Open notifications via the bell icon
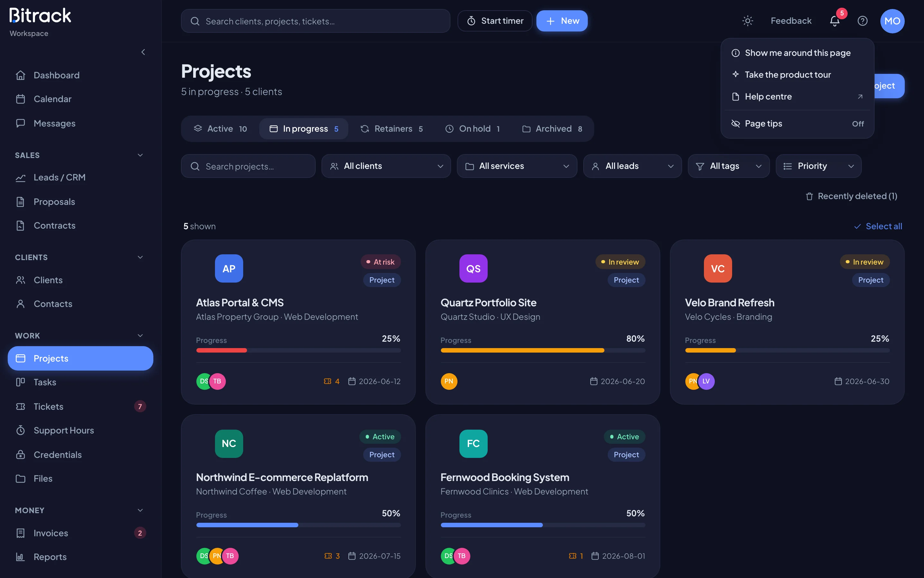 (x=835, y=21)
